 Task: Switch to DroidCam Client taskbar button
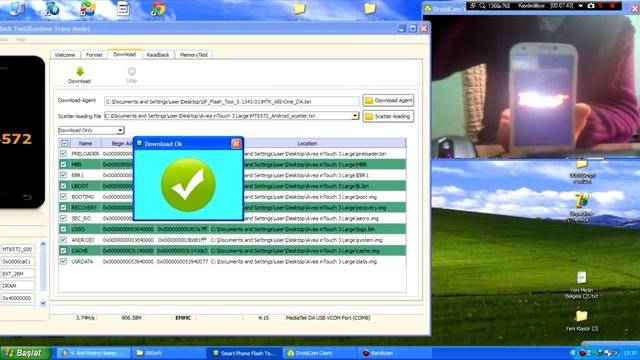319,353
